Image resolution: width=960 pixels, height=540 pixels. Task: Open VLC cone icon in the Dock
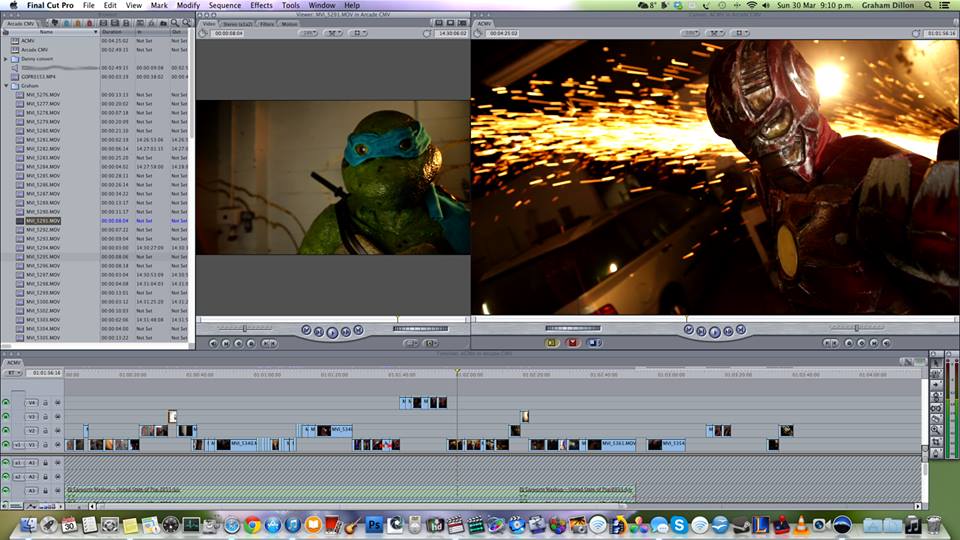click(x=801, y=525)
